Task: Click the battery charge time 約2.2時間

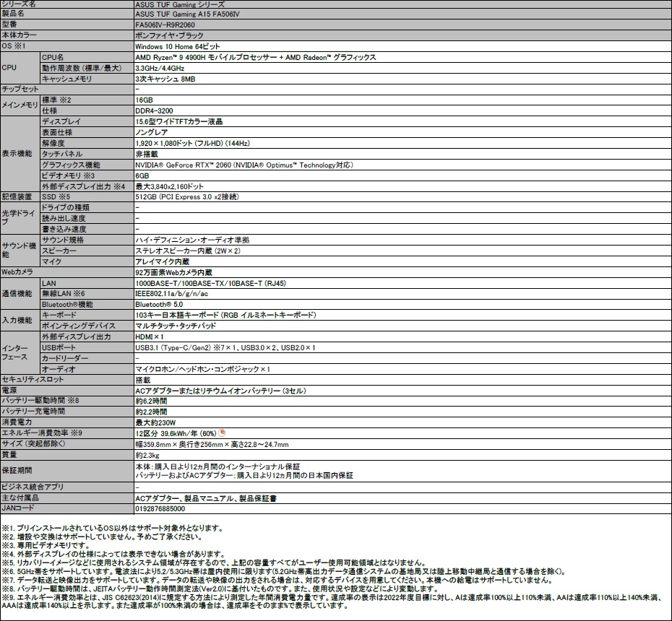Action: tap(151, 412)
